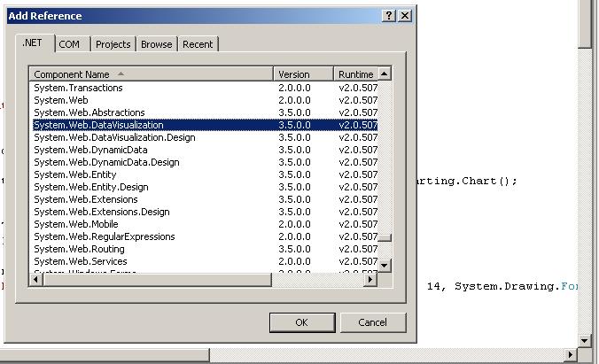
Task: Switch to the .NET tab
Action: (x=35, y=43)
